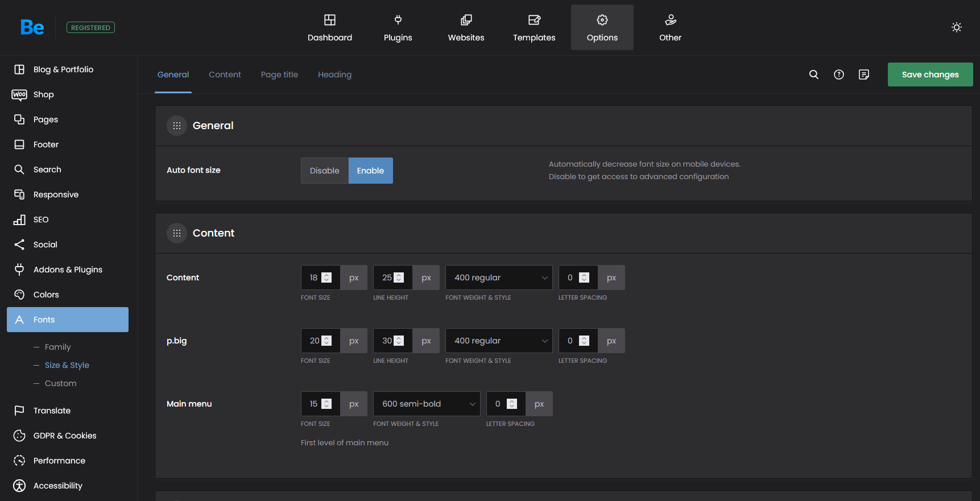980x501 pixels.
Task: Switch to the Heading tab
Action: tap(334, 74)
